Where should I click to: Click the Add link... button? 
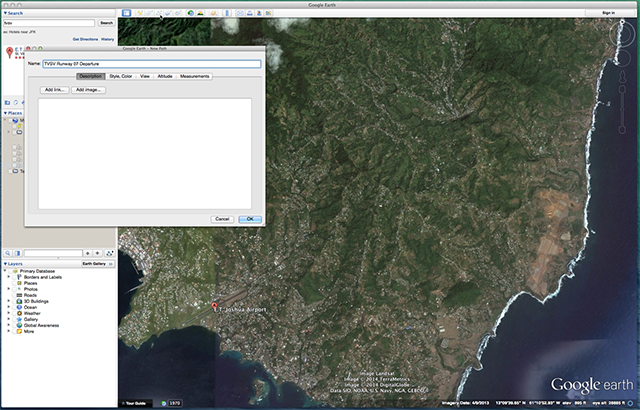point(54,90)
